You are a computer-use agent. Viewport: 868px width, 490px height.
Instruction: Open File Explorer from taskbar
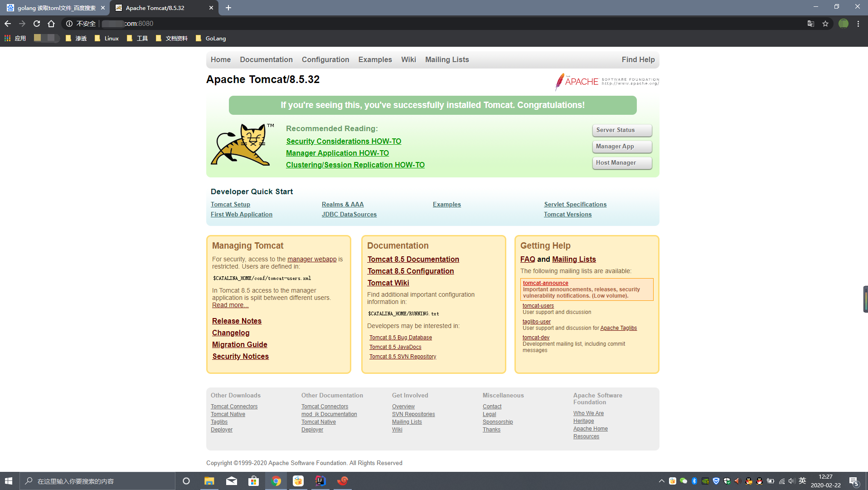click(x=209, y=481)
